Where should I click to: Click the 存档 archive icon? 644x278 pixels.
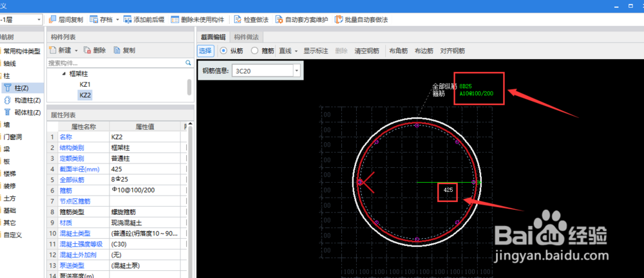[93, 19]
